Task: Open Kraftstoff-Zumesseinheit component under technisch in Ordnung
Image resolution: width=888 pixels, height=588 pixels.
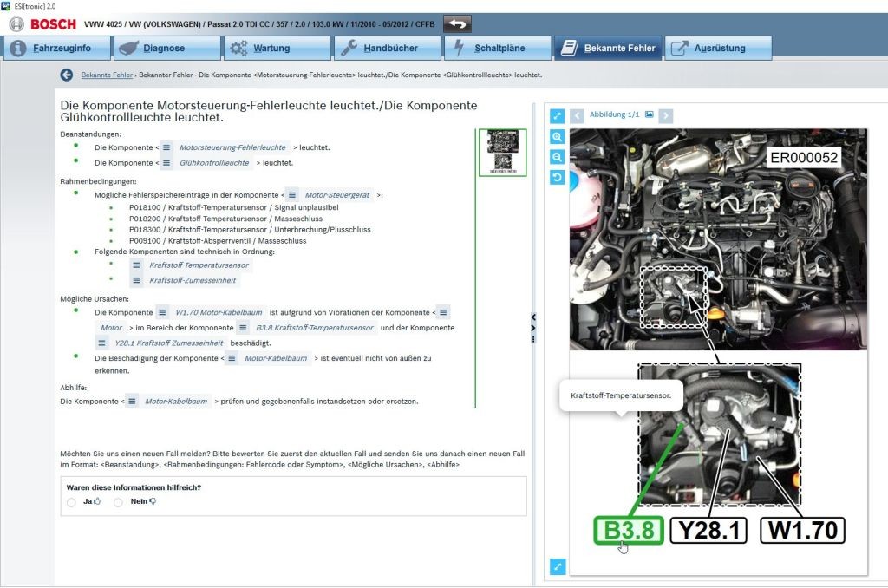Action: [193, 280]
